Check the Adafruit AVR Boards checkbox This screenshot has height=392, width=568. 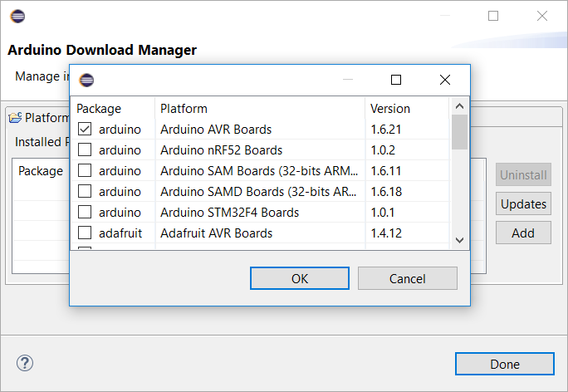(85, 233)
